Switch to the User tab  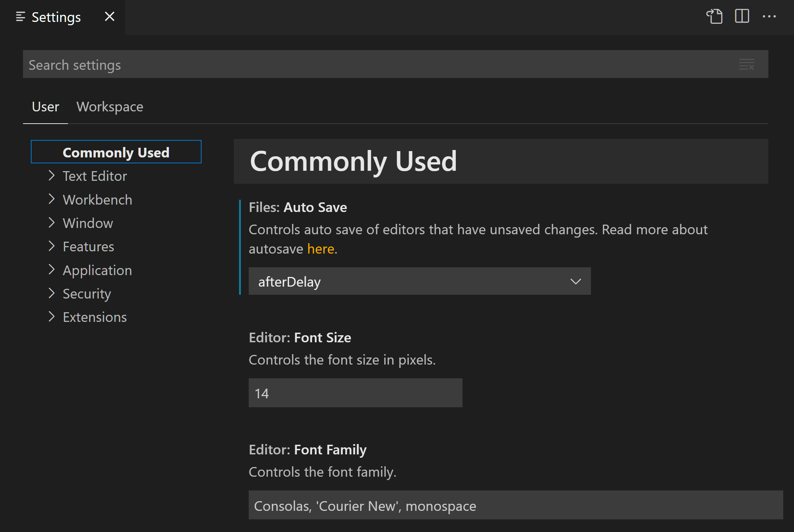click(x=46, y=107)
